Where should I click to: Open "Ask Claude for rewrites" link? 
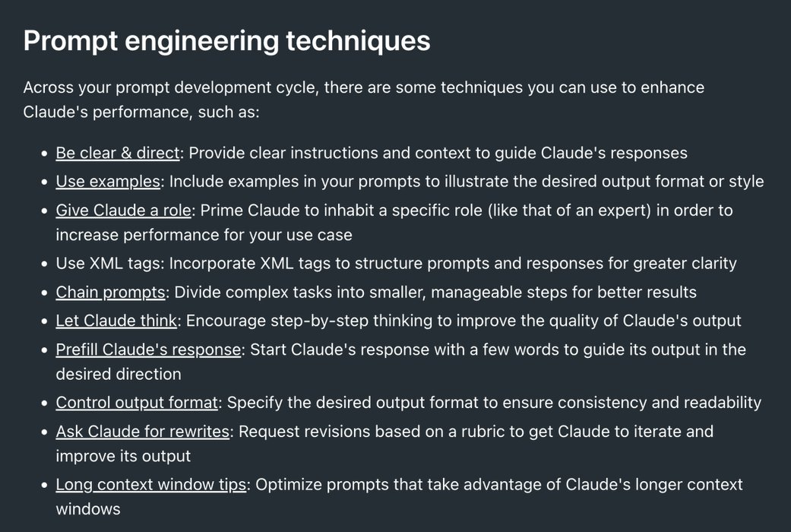(x=143, y=431)
